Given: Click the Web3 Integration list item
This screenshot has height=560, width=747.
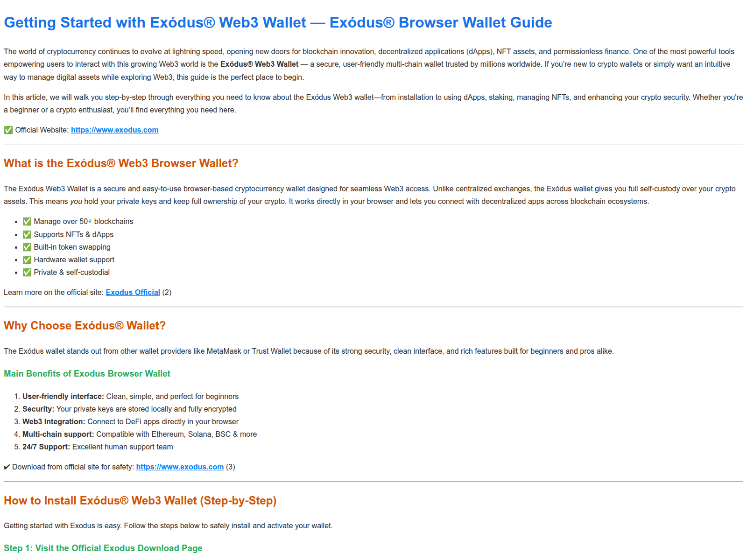Looking at the screenshot, I should point(130,422).
